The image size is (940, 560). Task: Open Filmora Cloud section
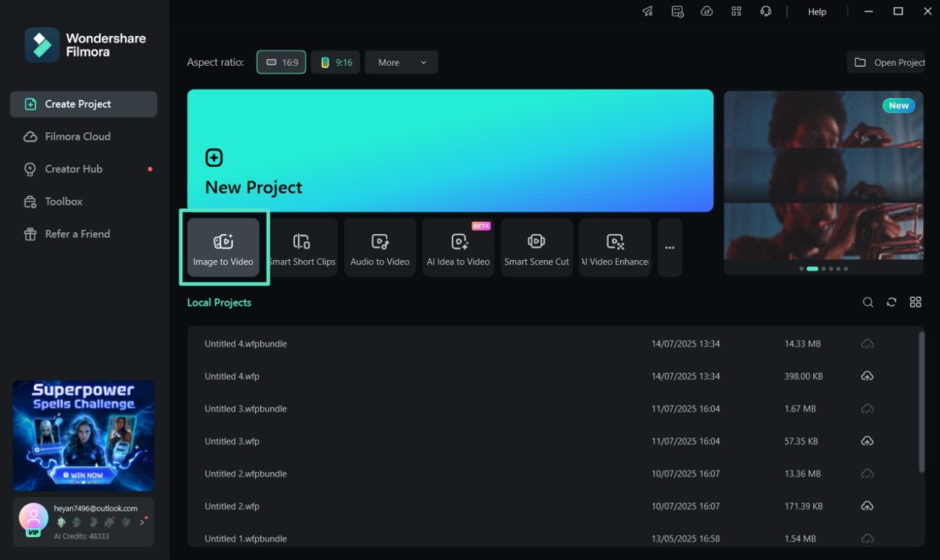click(x=83, y=137)
